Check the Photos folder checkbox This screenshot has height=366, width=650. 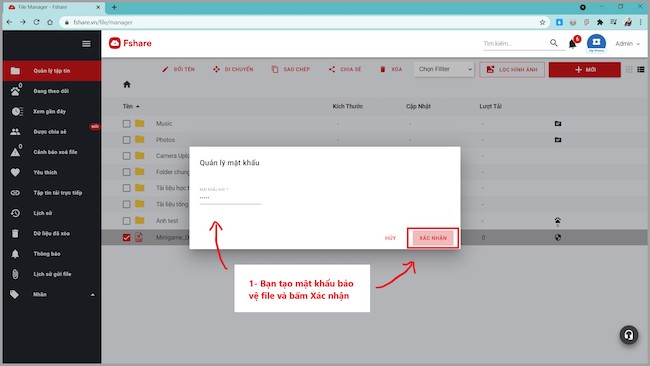126,140
